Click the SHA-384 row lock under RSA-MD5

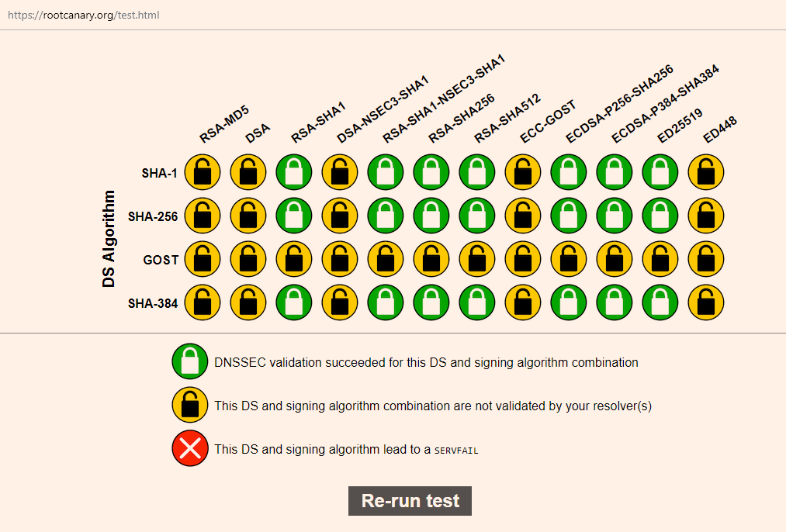(x=203, y=302)
